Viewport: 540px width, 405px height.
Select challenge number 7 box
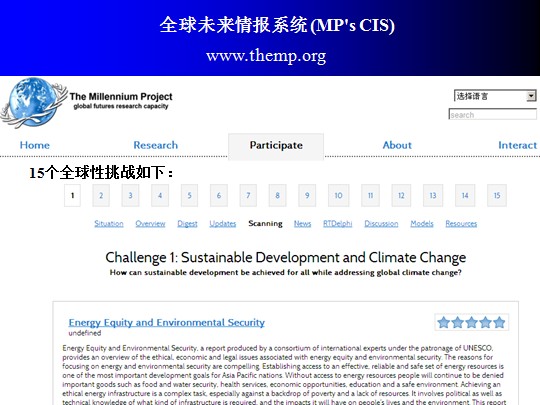(x=248, y=195)
